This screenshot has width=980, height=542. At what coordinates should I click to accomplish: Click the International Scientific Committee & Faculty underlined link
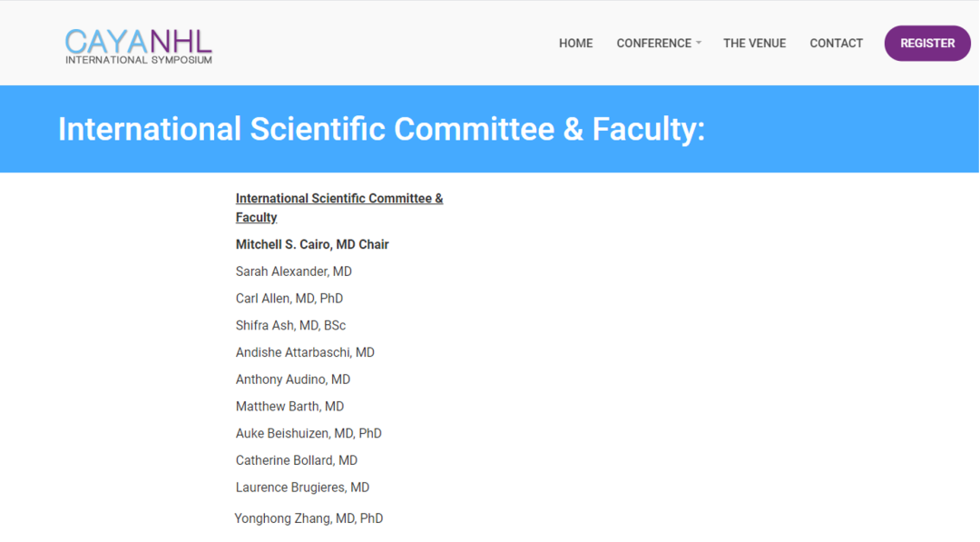point(339,208)
